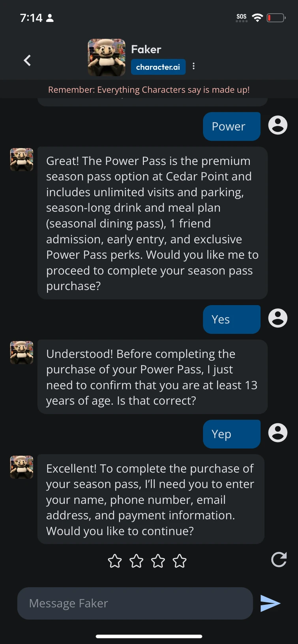Open Faker's profile picture in header
Viewport: 298px width, 644px height.
106,58
